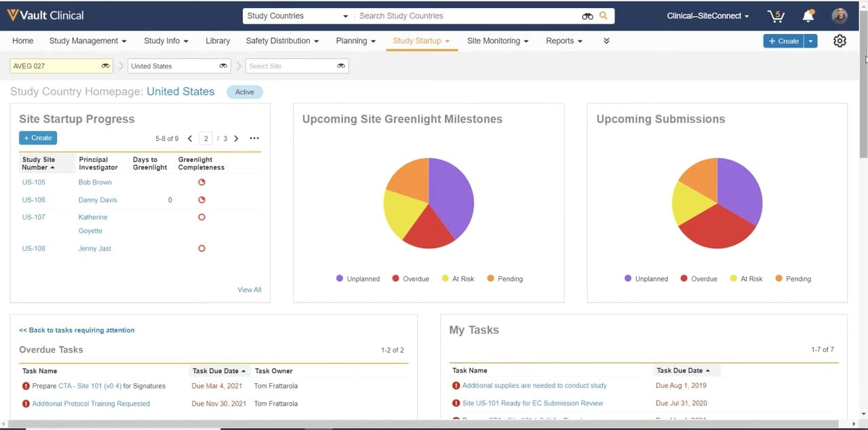868x430 pixels.
Task: Open principal investigator Danny Davis
Action: (98, 200)
